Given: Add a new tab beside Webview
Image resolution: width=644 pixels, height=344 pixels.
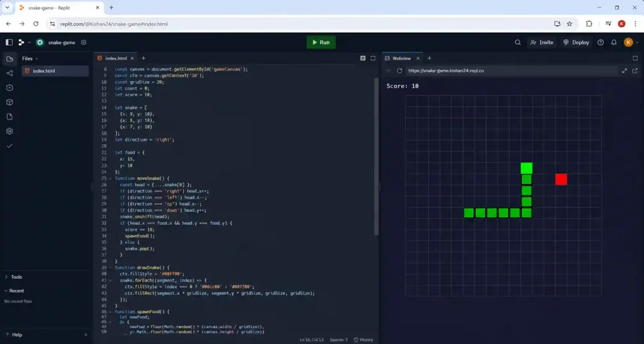Looking at the screenshot, I should pos(429,58).
